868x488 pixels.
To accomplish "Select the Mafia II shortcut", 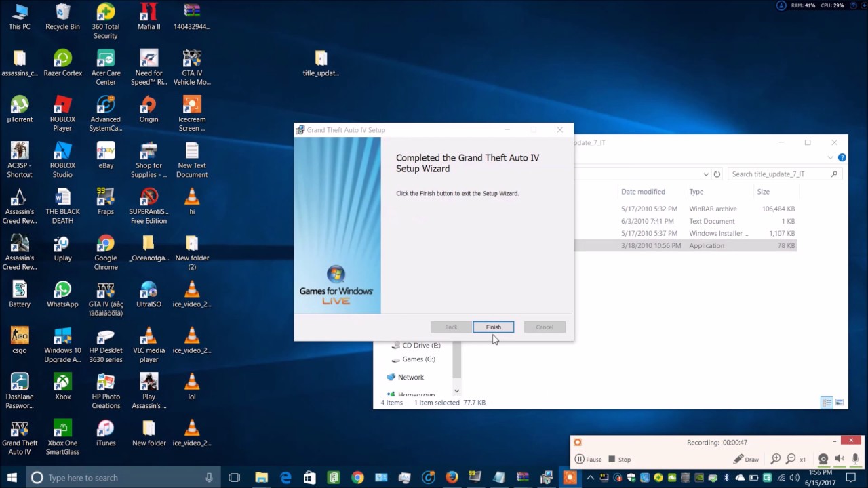I will (x=149, y=17).
